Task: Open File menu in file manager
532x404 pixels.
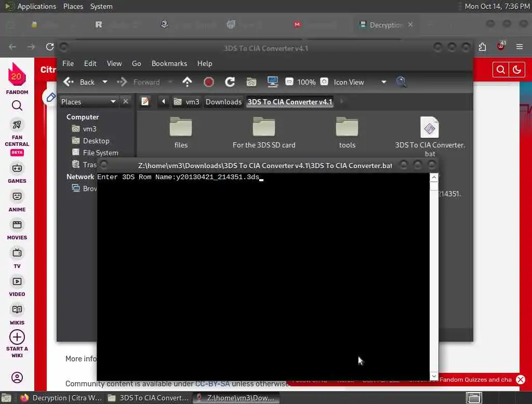Action: click(x=68, y=63)
